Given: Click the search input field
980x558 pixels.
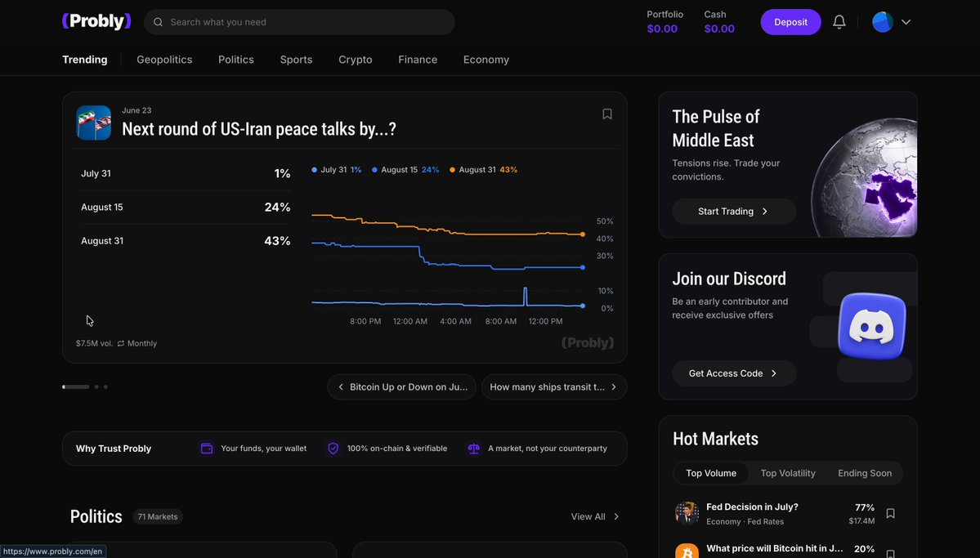Looking at the screenshot, I should (x=299, y=22).
